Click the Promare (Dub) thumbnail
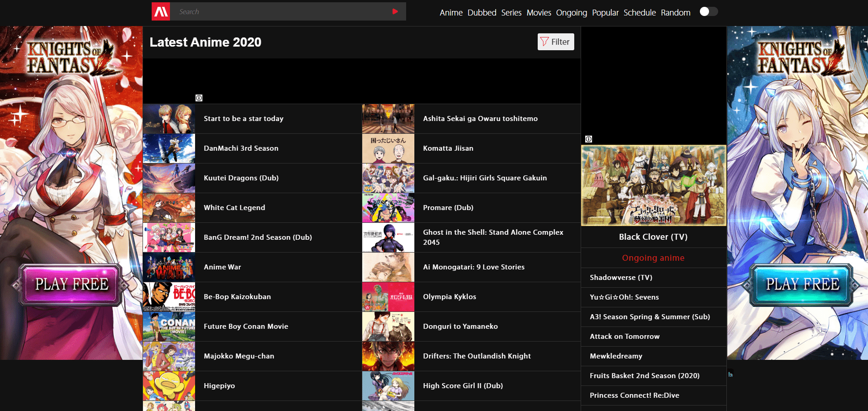 (x=388, y=208)
